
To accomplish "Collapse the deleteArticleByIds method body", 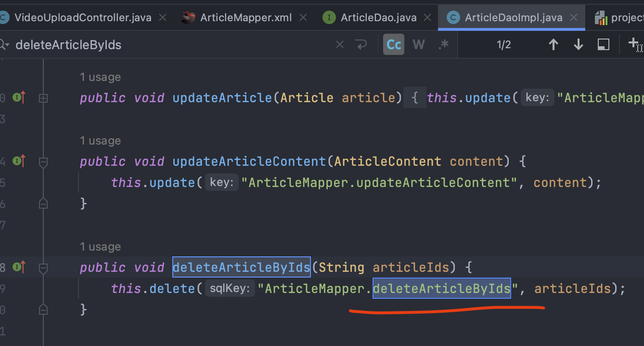I will pos(43,268).
